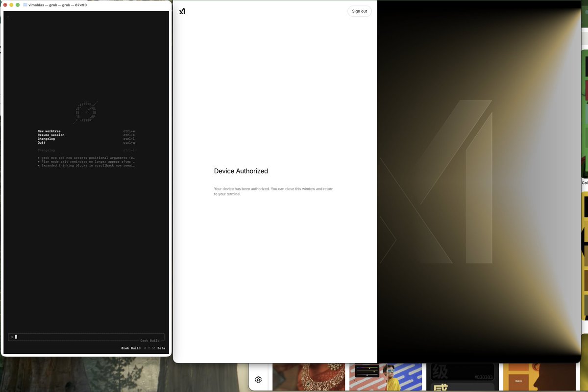Image resolution: width=588 pixels, height=392 pixels.
Task: Select the bold Changelog menu entry
Action: (46, 139)
